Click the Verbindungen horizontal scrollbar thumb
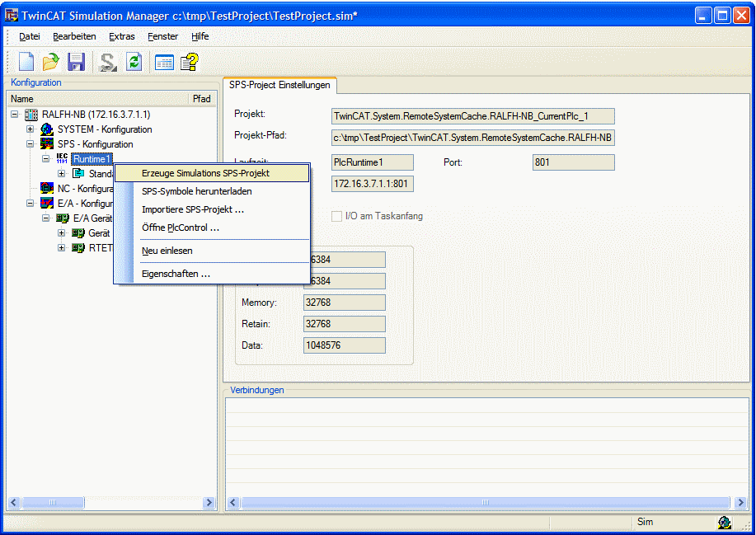Image resolution: width=756 pixels, height=535 pixels. point(485,502)
